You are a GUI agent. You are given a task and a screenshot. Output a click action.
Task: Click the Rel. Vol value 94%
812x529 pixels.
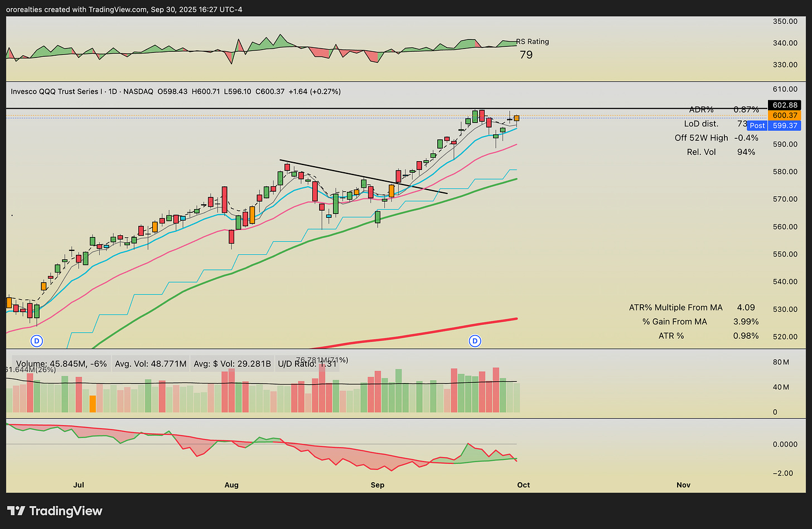[x=746, y=152]
